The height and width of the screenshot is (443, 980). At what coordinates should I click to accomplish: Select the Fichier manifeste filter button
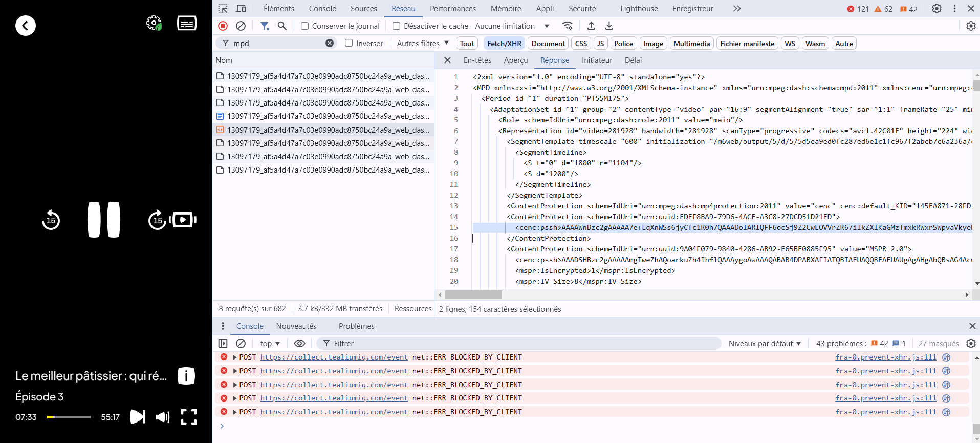pyautogui.click(x=747, y=44)
